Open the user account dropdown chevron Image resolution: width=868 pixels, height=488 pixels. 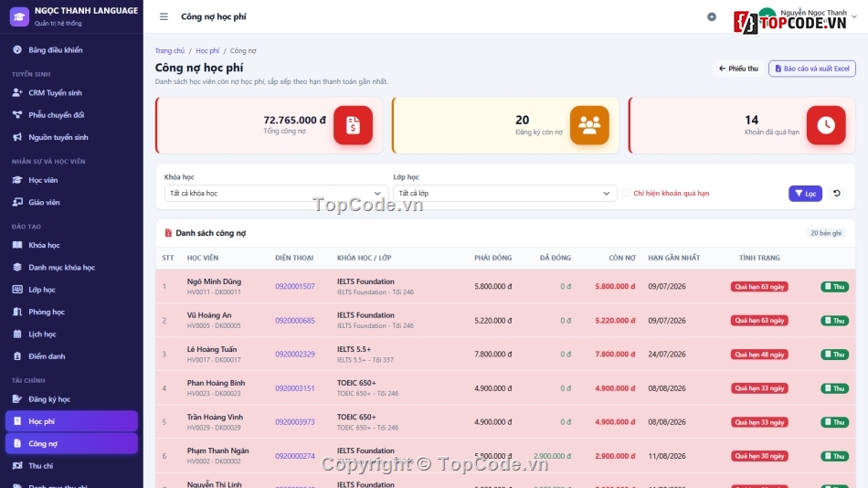click(x=854, y=16)
